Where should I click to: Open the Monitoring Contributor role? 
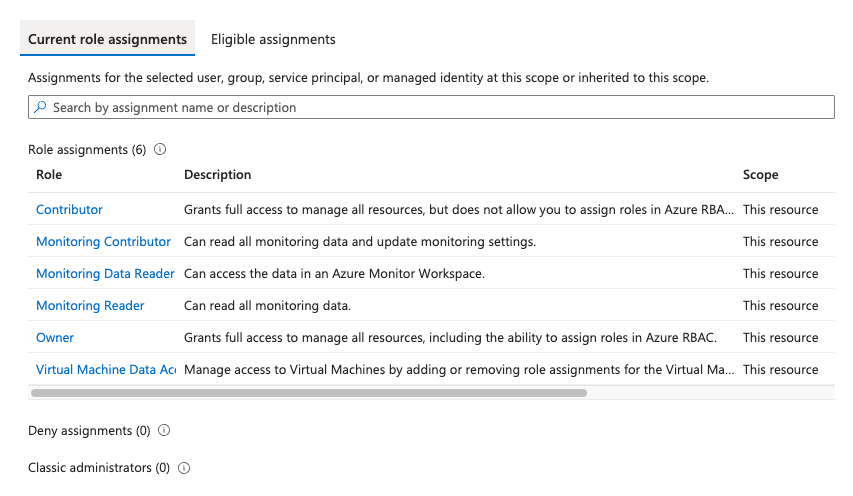point(103,242)
